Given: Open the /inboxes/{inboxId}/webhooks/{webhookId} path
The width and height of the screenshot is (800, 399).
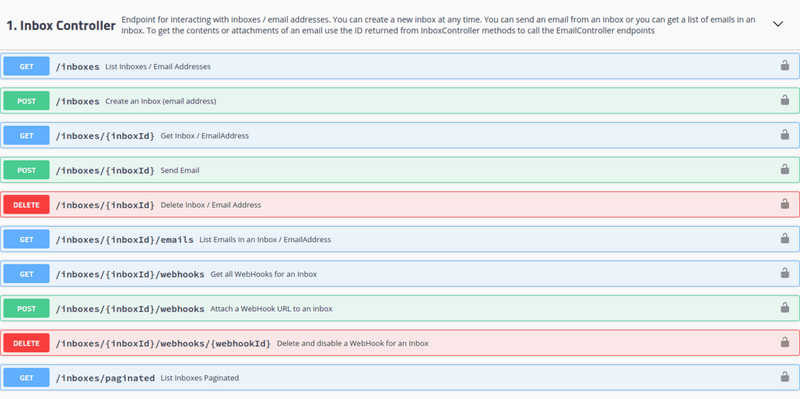Looking at the screenshot, I should point(163,343).
